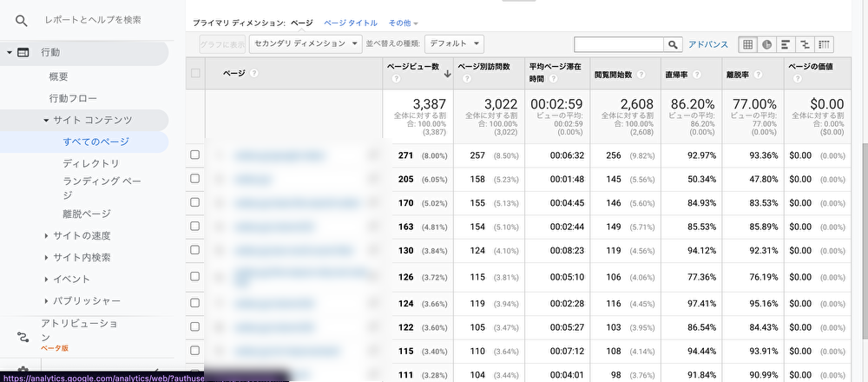868x382 pixels.
Task: Open help icon next to ページ header
Action: 254,73
